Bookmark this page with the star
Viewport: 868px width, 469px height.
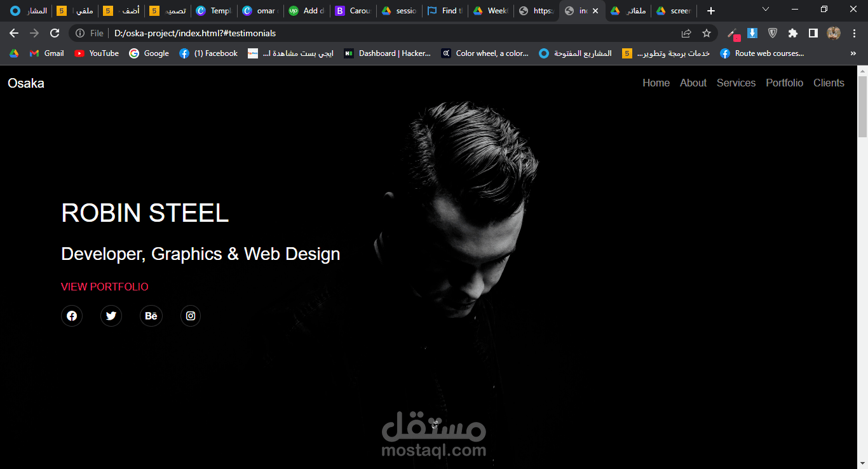708,33
